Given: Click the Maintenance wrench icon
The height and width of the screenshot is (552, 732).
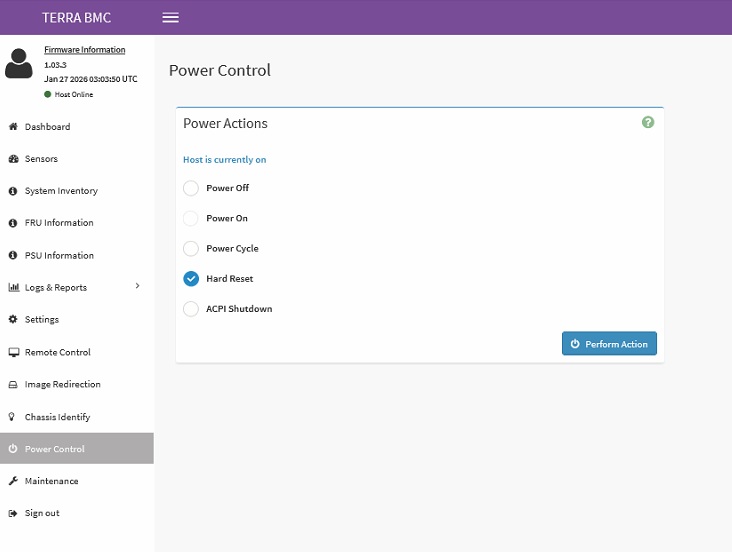Looking at the screenshot, I should [x=13, y=481].
